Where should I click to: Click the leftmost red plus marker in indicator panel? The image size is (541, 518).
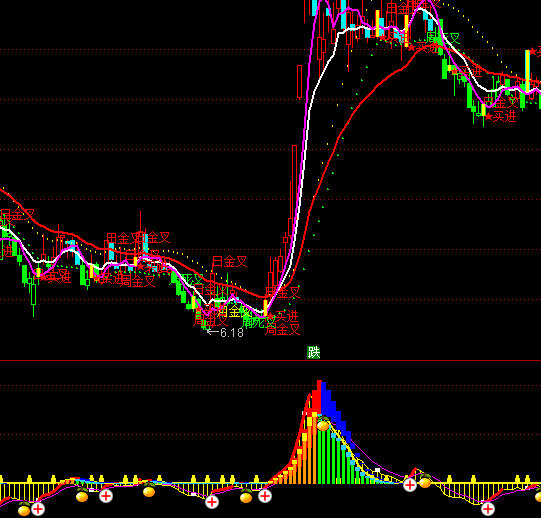click(38, 509)
